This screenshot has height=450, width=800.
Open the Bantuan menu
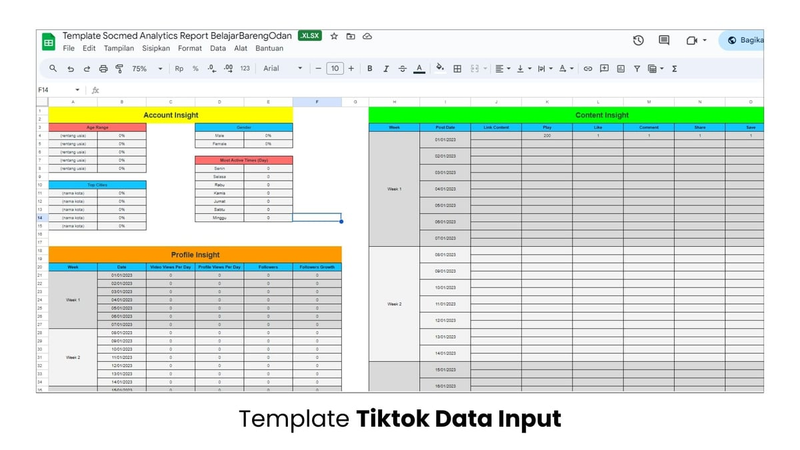pyautogui.click(x=269, y=48)
